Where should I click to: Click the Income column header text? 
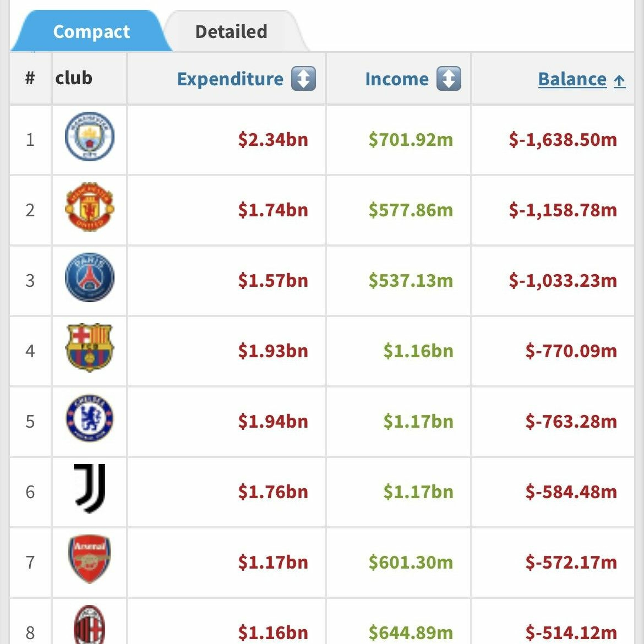[x=397, y=79]
